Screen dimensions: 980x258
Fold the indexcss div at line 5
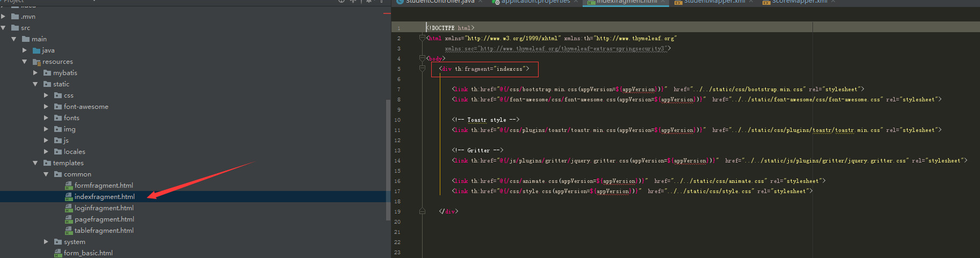tap(422, 69)
